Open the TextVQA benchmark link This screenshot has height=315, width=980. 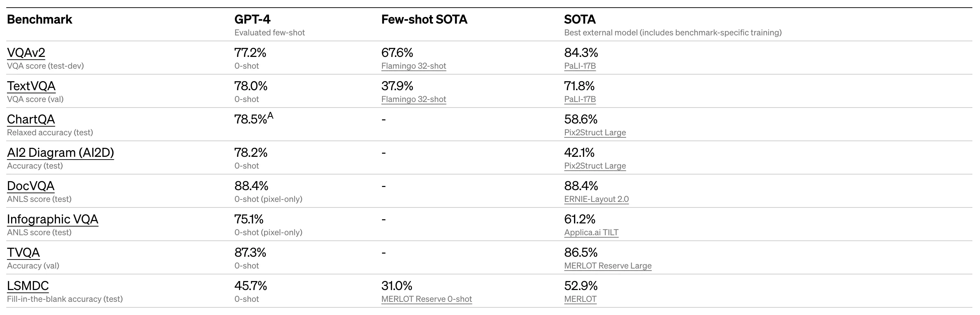click(31, 86)
